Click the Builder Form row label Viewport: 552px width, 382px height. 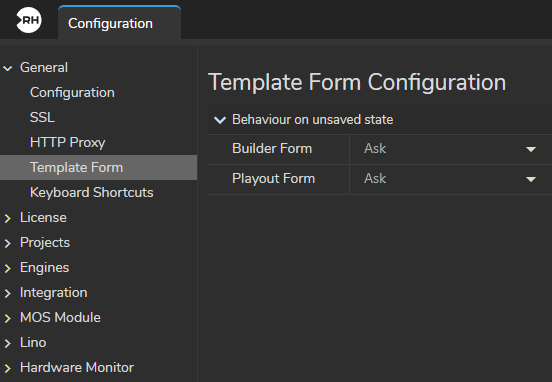272,149
